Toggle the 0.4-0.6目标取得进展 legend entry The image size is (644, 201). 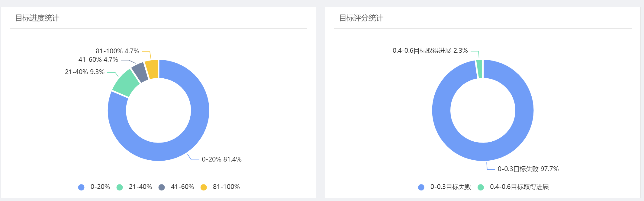[x=513, y=187]
